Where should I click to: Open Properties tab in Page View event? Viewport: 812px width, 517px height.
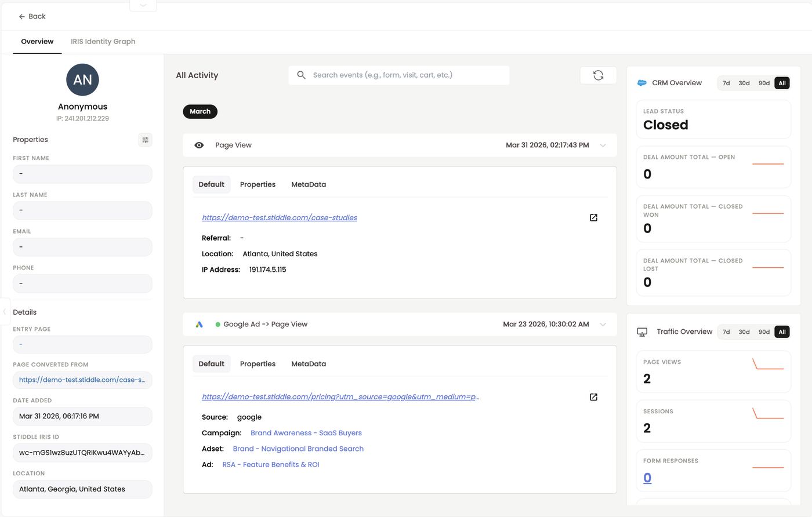click(x=258, y=185)
